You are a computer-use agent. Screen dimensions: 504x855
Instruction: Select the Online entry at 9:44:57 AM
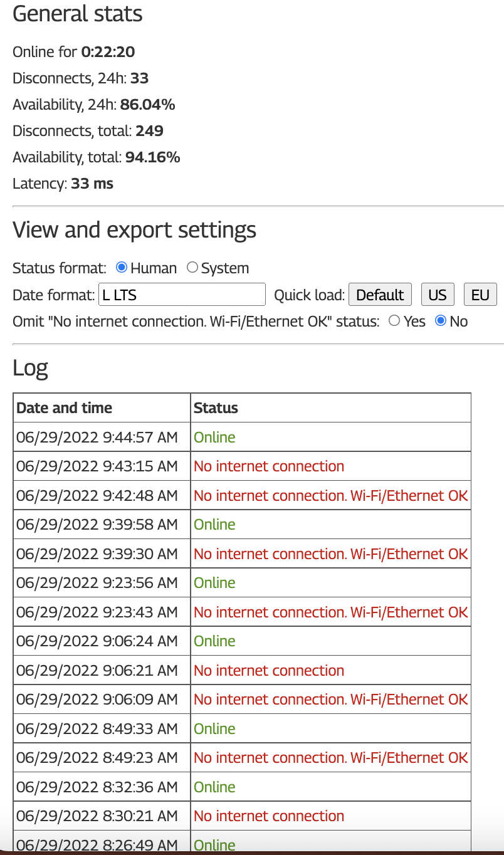pyautogui.click(x=214, y=437)
